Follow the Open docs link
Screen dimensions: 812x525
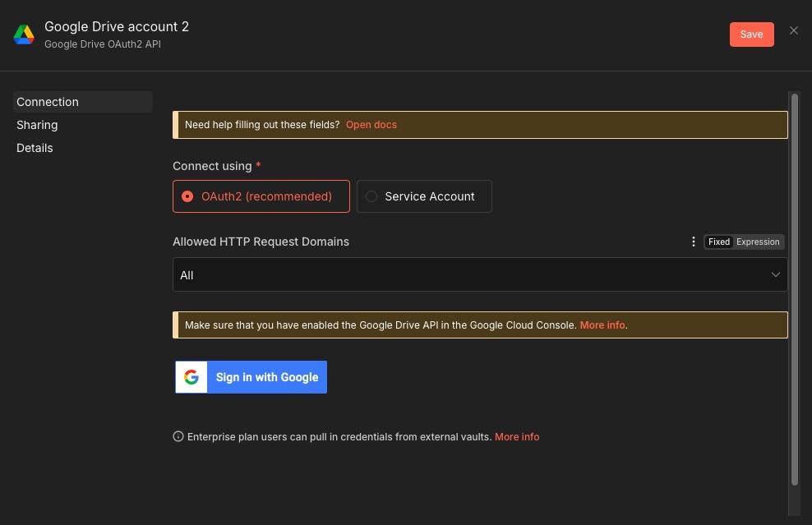[x=371, y=125]
